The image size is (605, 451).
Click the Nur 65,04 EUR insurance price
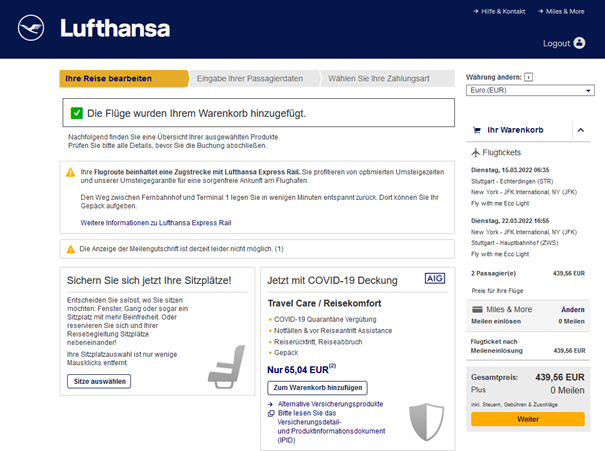pos(302,370)
